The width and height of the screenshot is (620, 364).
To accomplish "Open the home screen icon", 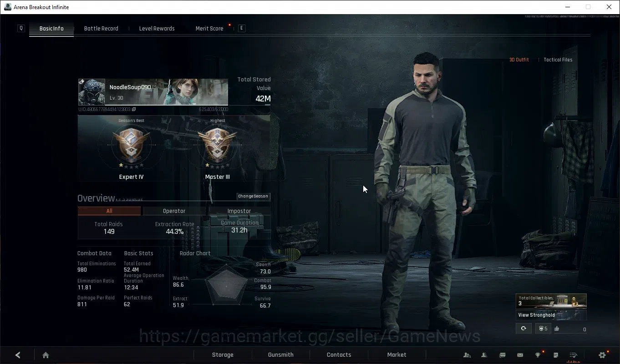I will click(46, 355).
